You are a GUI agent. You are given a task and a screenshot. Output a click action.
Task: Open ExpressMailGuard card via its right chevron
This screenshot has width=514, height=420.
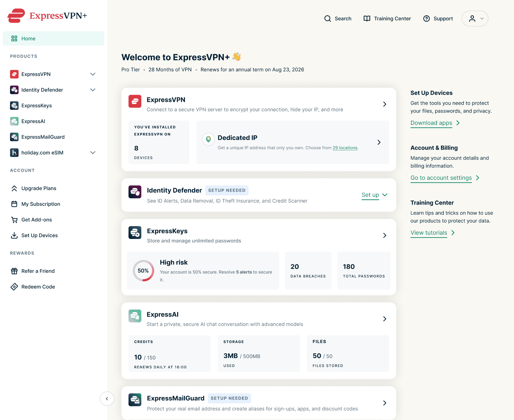coord(385,403)
